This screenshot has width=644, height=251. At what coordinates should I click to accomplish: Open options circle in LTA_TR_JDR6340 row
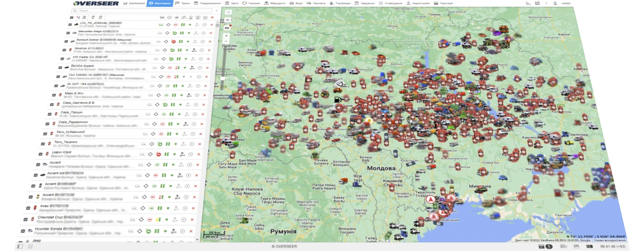204,24
